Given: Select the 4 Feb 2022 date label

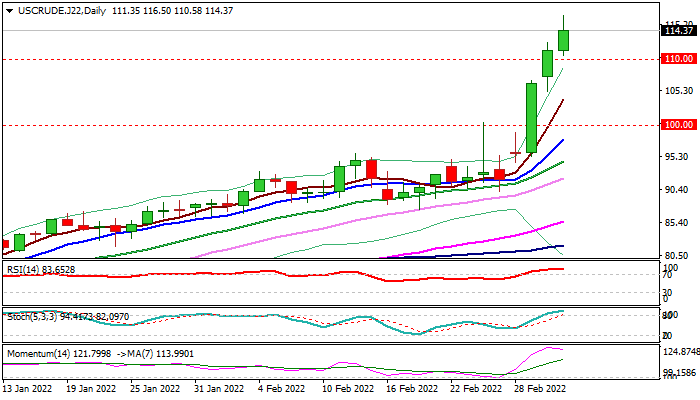Looking at the screenshot, I should tap(282, 389).
